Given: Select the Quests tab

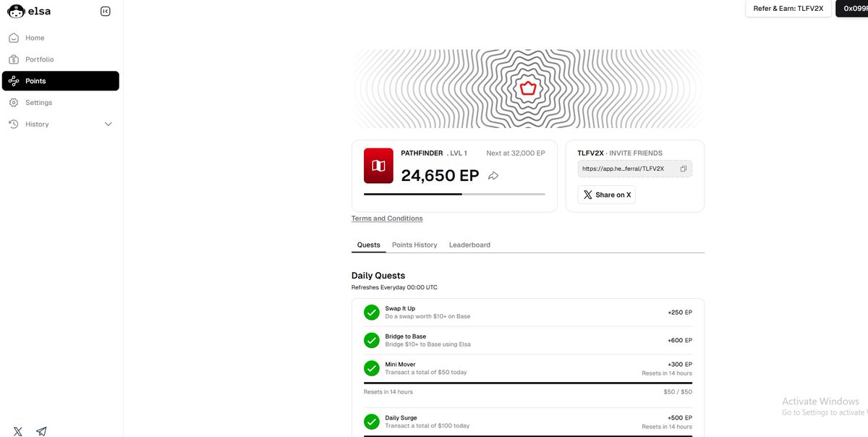Looking at the screenshot, I should [x=369, y=245].
